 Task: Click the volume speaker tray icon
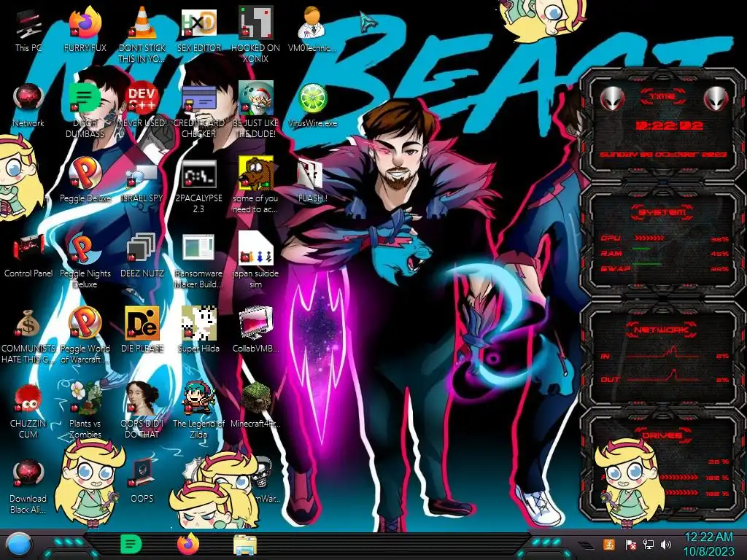[x=666, y=545]
